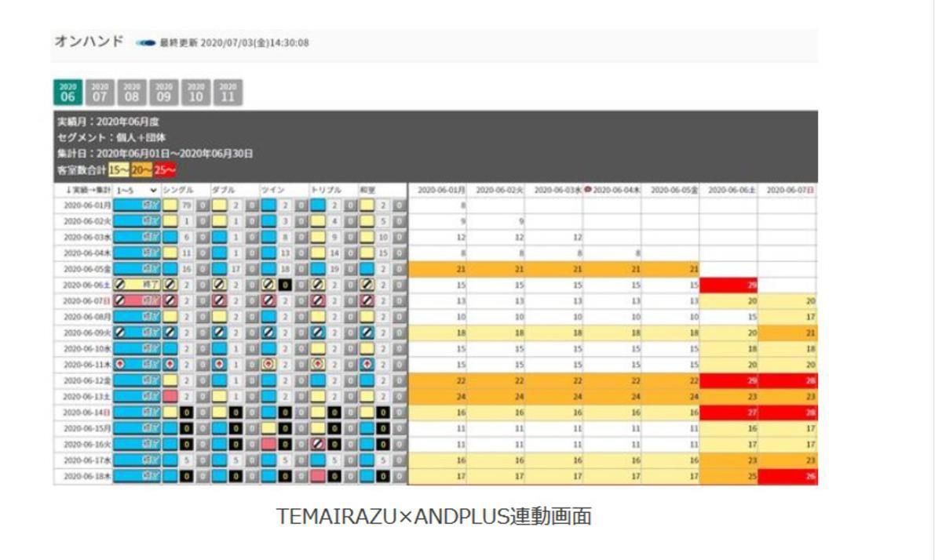Click red up-arrow icon in 2020-06-11 status cell

click(x=120, y=365)
